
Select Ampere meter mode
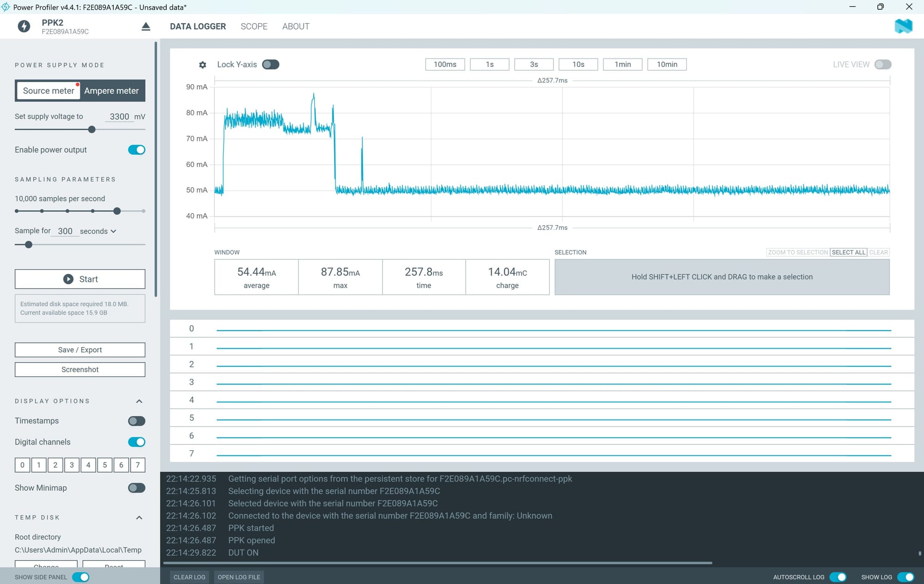tap(111, 91)
